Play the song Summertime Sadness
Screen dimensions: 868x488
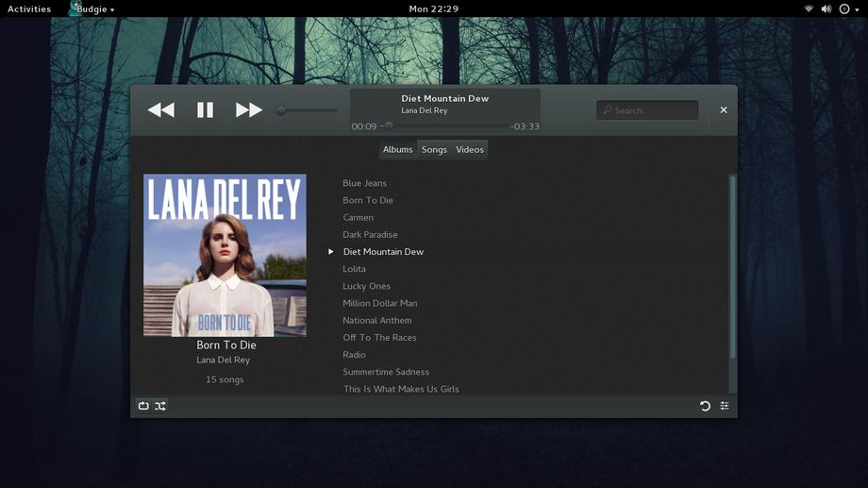pyautogui.click(x=386, y=372)
